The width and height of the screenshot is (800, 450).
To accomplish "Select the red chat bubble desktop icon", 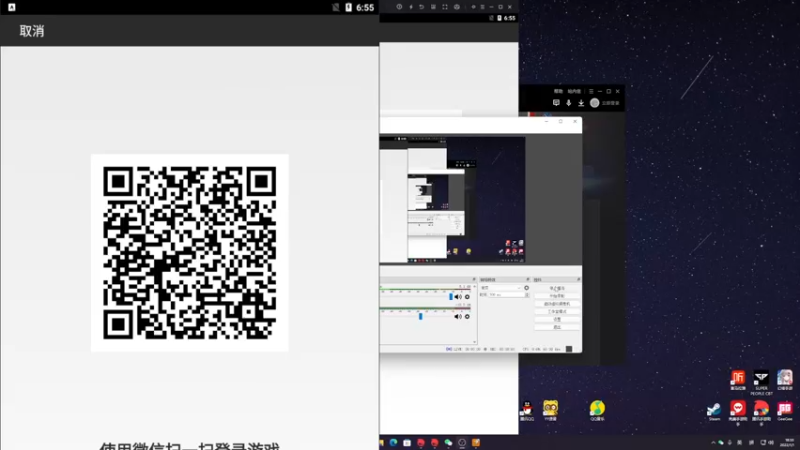I will (x=738, y=412).
